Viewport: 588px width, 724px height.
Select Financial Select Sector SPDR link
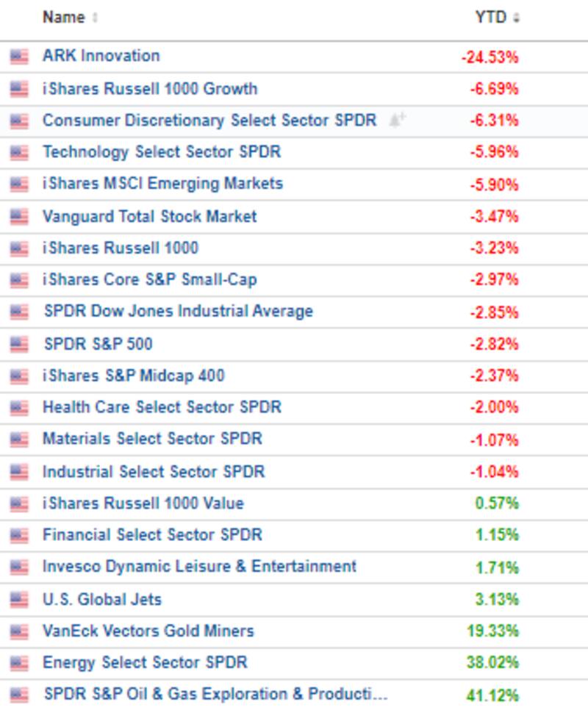pyautogui.click(x=152, y=535)
